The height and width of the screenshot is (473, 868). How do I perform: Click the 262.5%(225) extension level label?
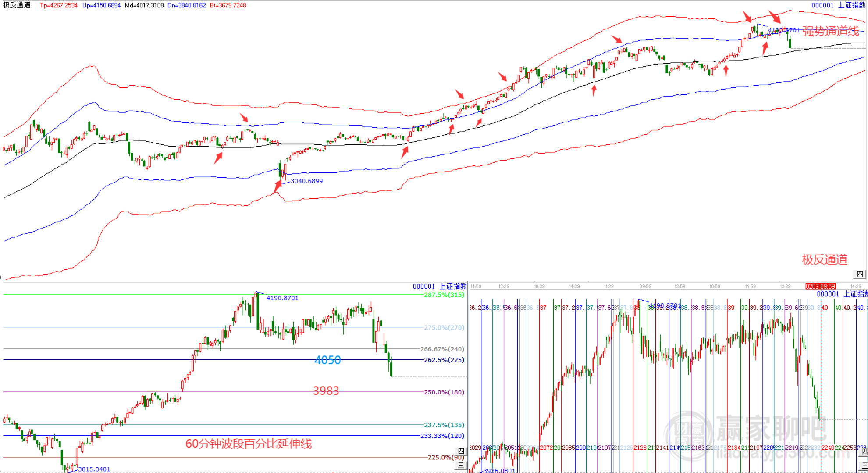[444, 359]
